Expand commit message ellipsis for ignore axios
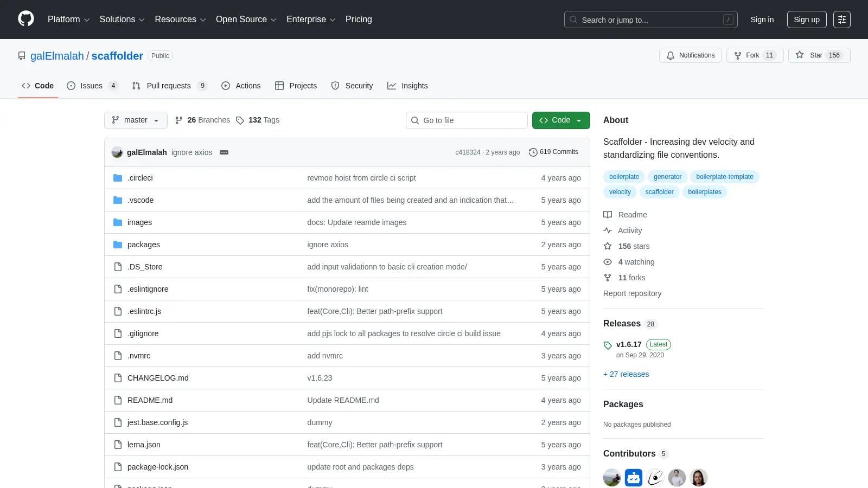868x488 pixels. [224, 152]
